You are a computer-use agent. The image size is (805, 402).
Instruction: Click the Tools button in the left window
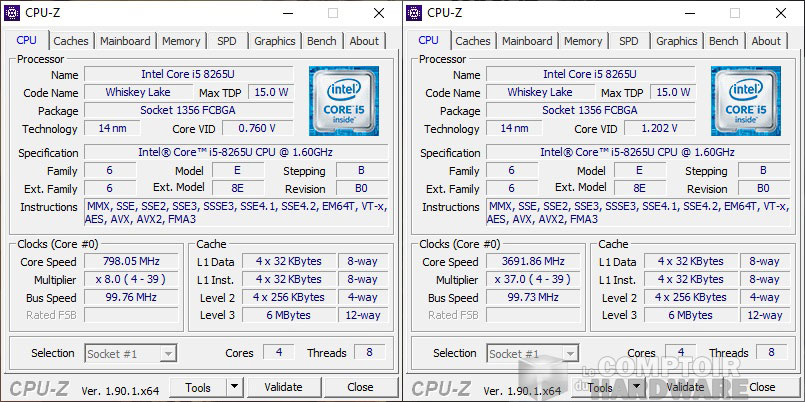[198, 388]
